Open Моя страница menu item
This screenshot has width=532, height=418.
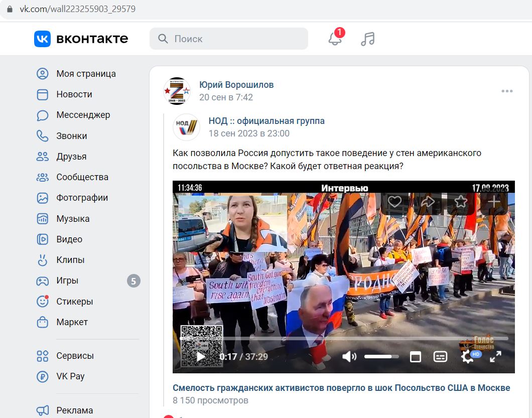86,74
